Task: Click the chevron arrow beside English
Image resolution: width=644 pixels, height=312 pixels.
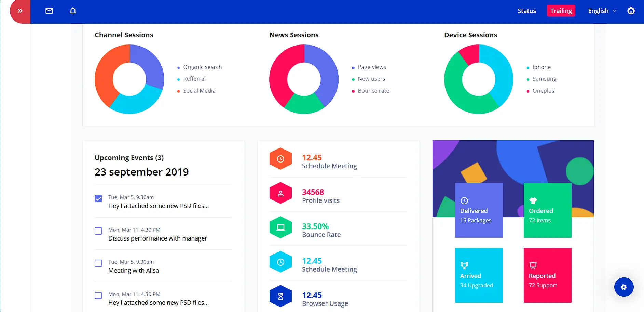Action: (614, 11)
